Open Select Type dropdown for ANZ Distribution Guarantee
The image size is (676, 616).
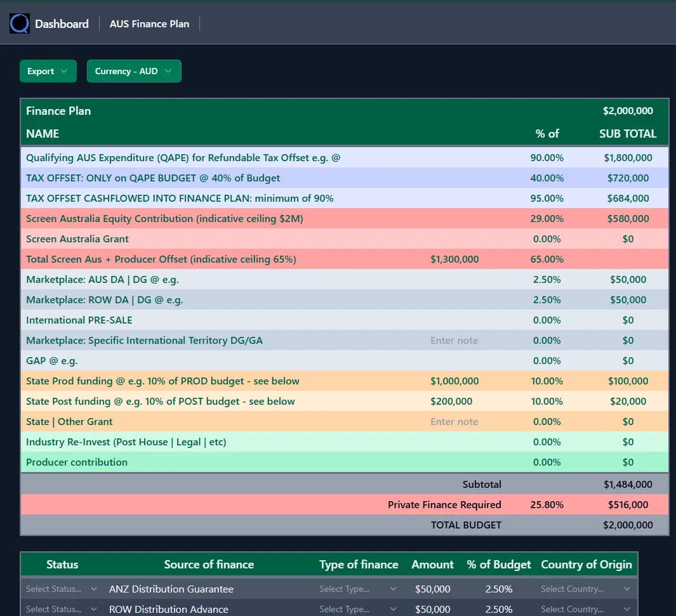[358, 589]
